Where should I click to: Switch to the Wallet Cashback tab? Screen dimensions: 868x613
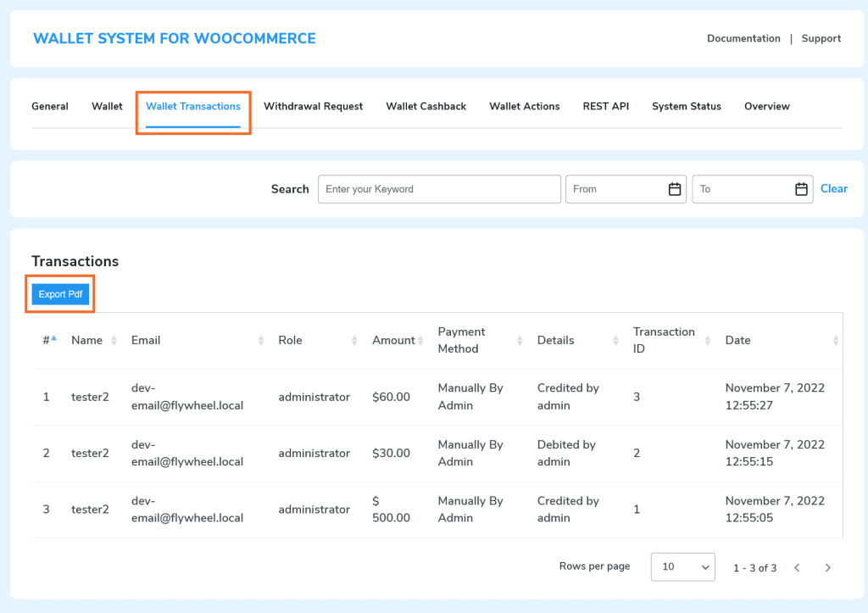click(x=426, y=106)
